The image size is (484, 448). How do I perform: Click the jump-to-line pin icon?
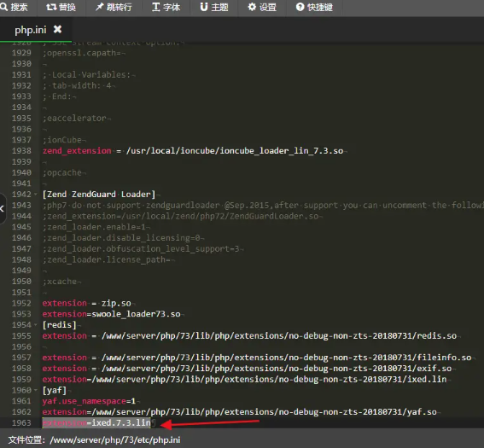click(99, 7)
